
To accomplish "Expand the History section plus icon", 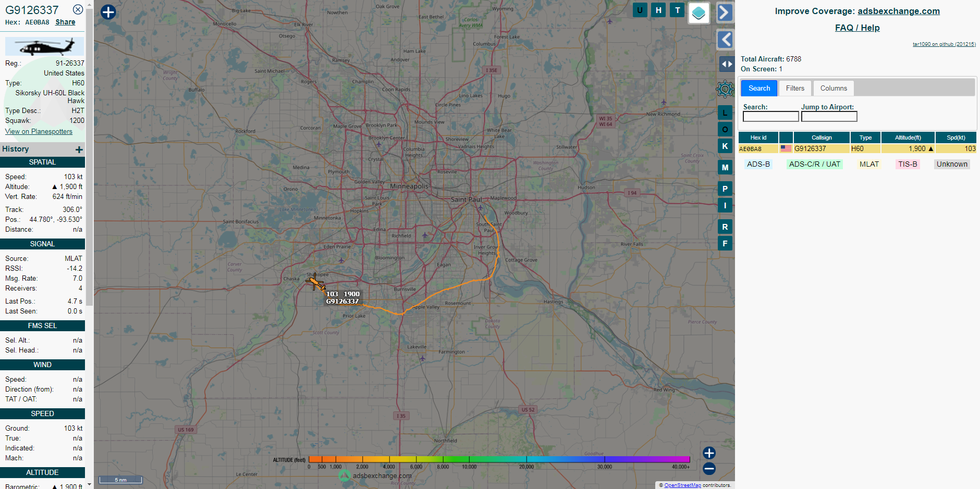I will 79,149.
